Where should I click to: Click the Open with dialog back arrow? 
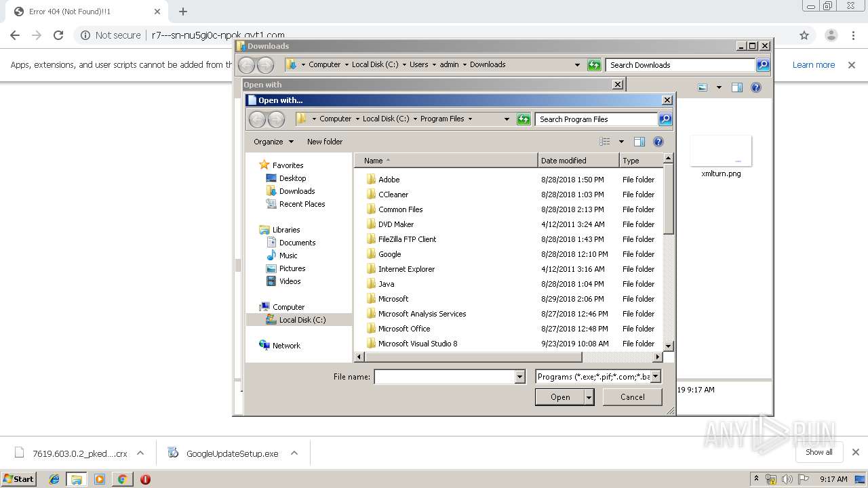pos(257,119)
